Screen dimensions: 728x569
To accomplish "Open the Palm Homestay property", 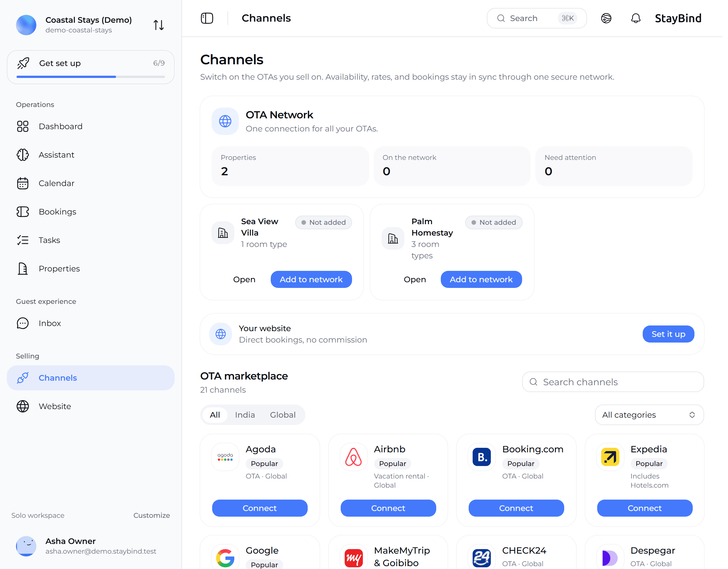I will coord(414,279).
